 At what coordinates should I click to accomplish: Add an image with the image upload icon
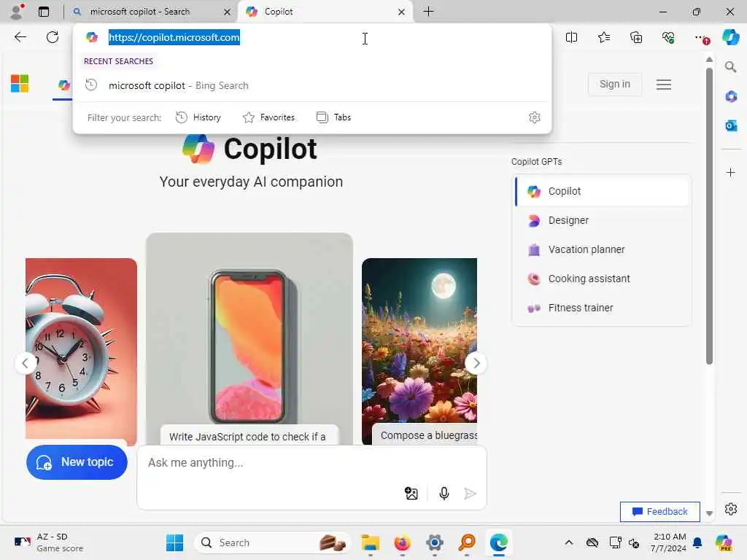[x=411, y=494]
